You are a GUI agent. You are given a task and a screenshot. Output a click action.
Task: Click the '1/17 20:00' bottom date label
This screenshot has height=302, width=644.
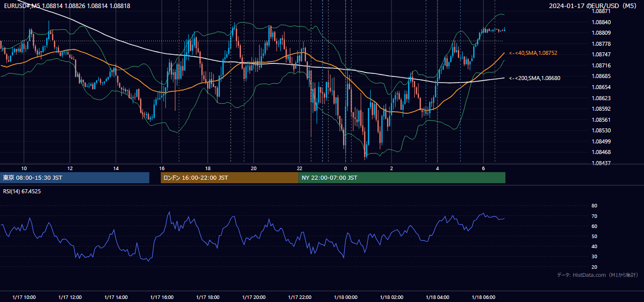tap(254, 297)
